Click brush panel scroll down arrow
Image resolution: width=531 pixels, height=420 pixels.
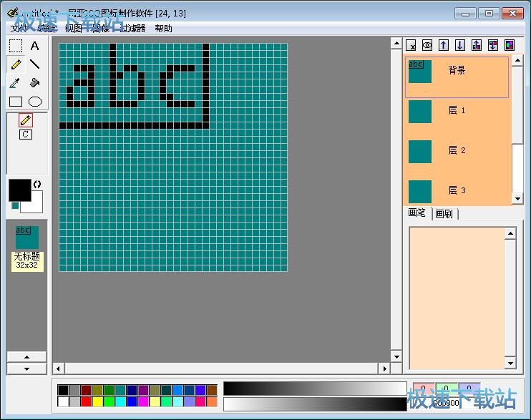pyautogui.click(x=510, y=363)
